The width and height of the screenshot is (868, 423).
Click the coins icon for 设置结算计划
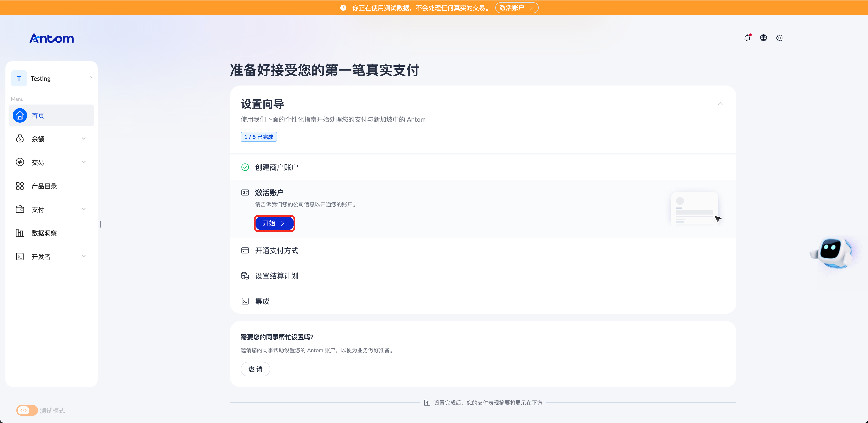click(x=245, y=276)
